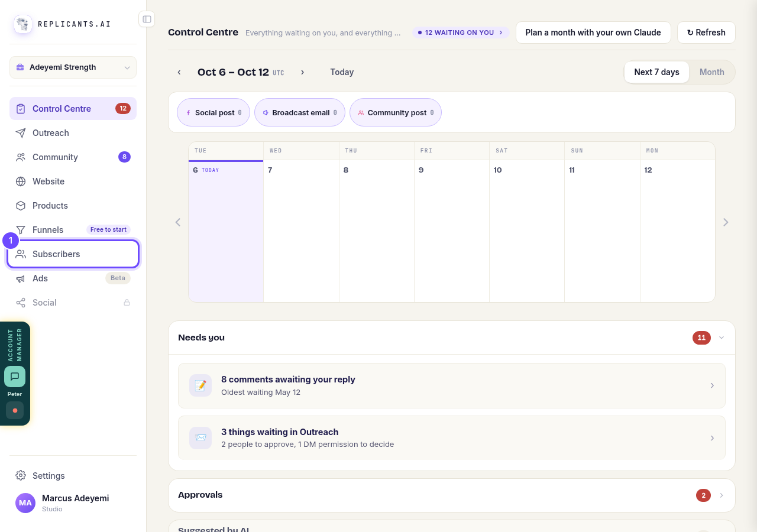Switch to the Next 7 days view
The height and width of the screenshot is (532, 757).
pyautogui.click(x=656, y=72)
